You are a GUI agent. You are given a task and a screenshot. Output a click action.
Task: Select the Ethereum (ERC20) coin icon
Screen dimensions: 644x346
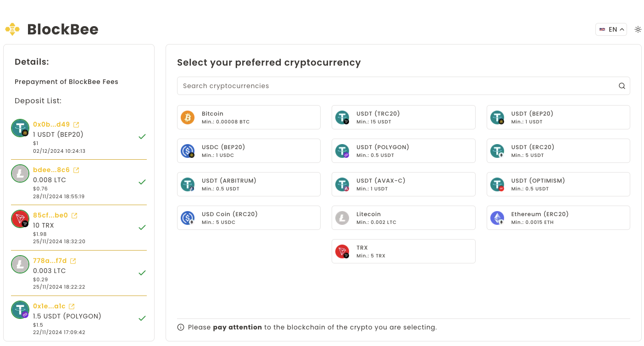497,218
